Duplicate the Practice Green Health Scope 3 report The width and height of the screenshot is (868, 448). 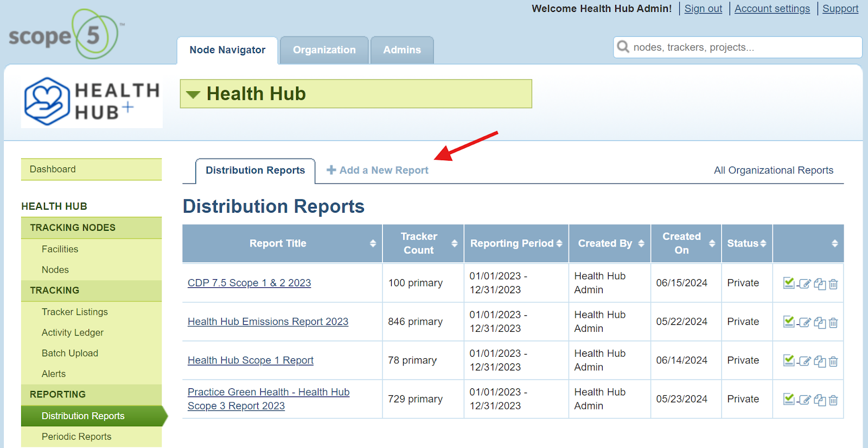(x=820, y=400)
